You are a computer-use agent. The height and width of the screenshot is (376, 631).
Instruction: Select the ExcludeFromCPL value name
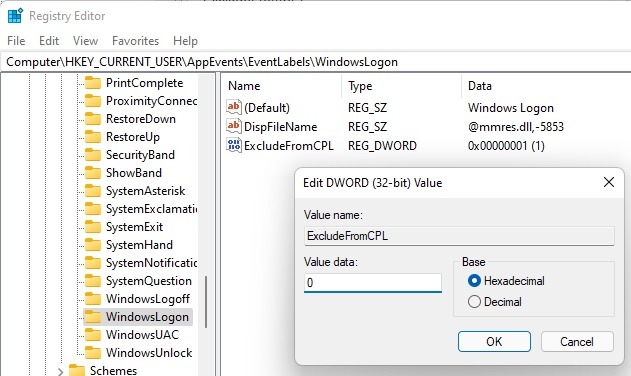289,146
